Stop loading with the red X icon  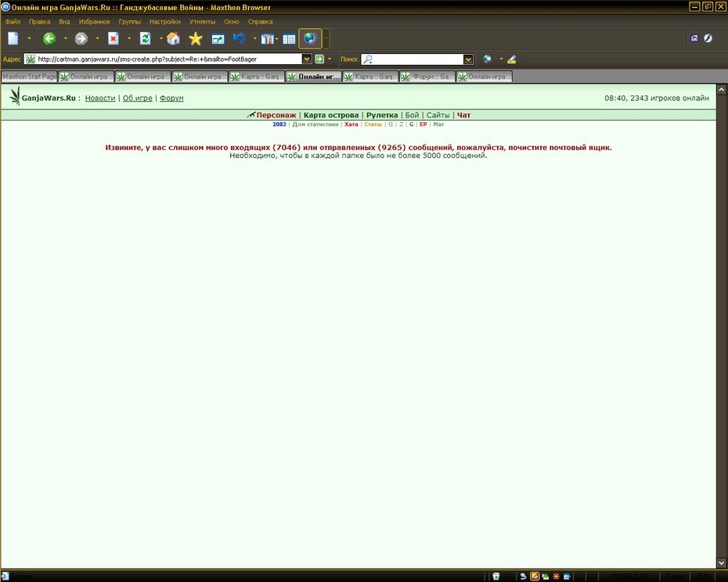pyautogui.click(x=114, y=38)
